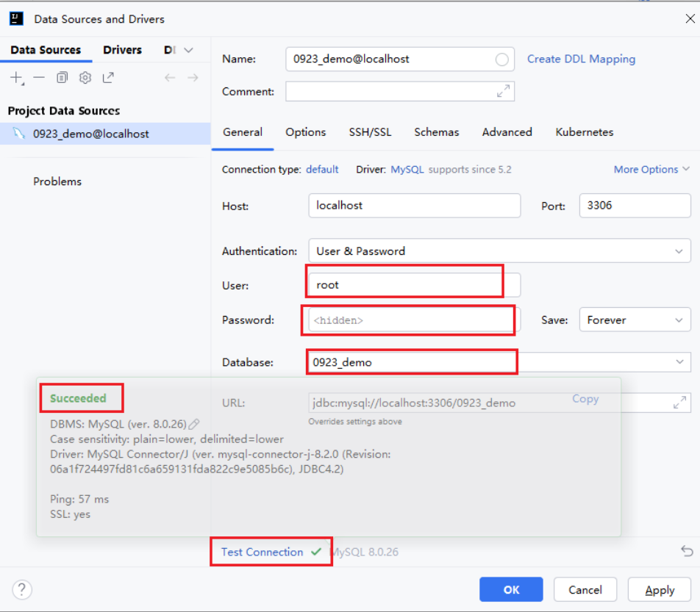This screenshot has height=612, width=700.
Task: Switch to the Drivers tab
Action: pos(122,50)
